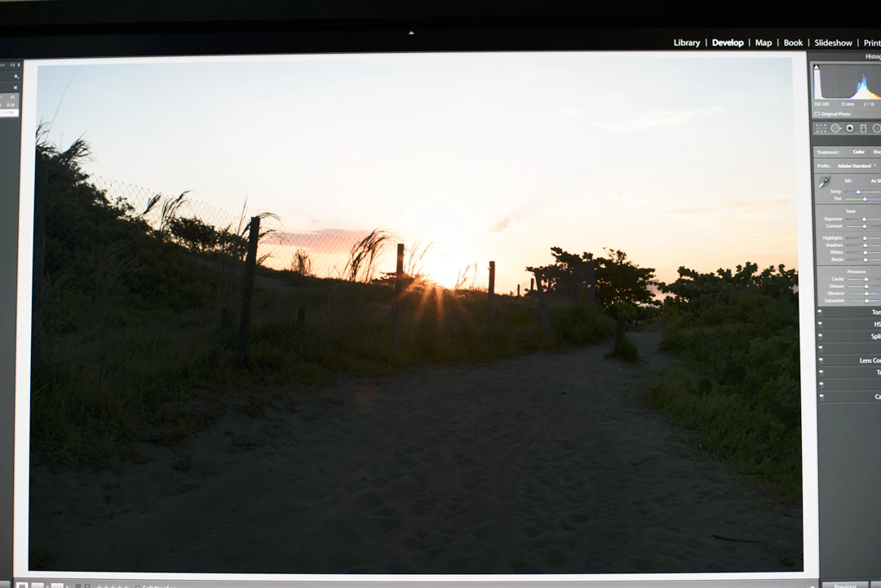Viewport: 881px width, 588px height.
Task: Select the Spot Removal tool
Action: (x=836, y=129)
